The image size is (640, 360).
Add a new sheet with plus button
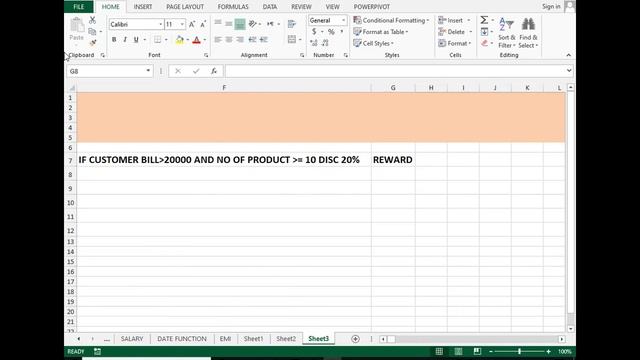(355, 339)
